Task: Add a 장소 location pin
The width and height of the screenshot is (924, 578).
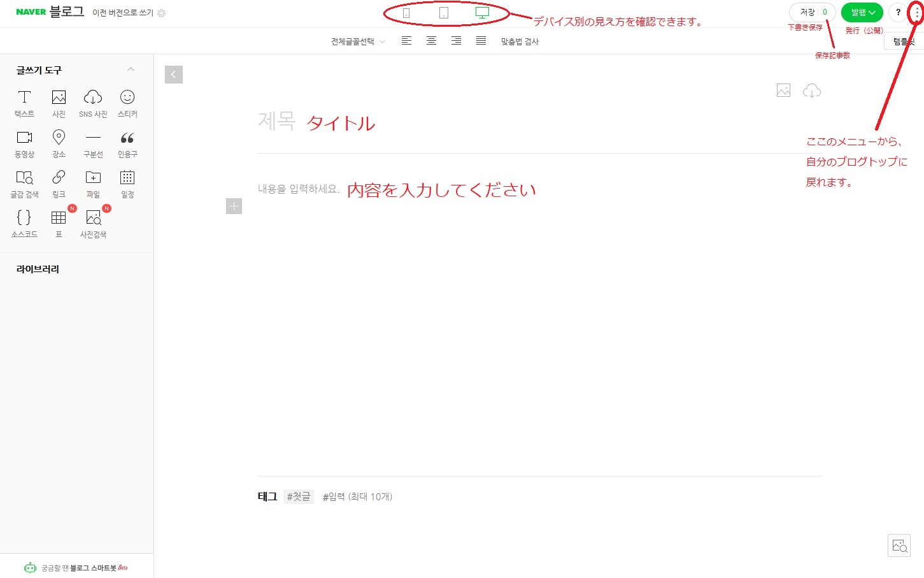Action: 59,144
